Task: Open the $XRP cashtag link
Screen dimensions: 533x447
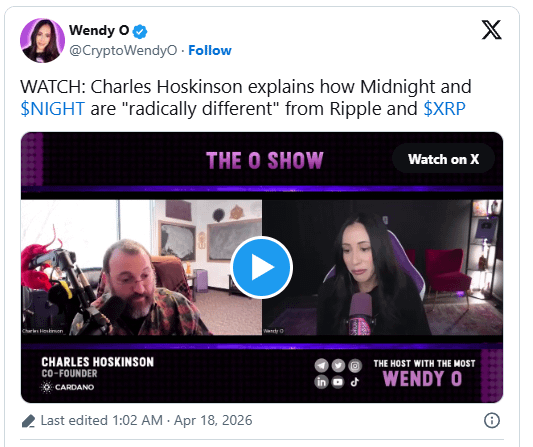Action: [444, 109]
